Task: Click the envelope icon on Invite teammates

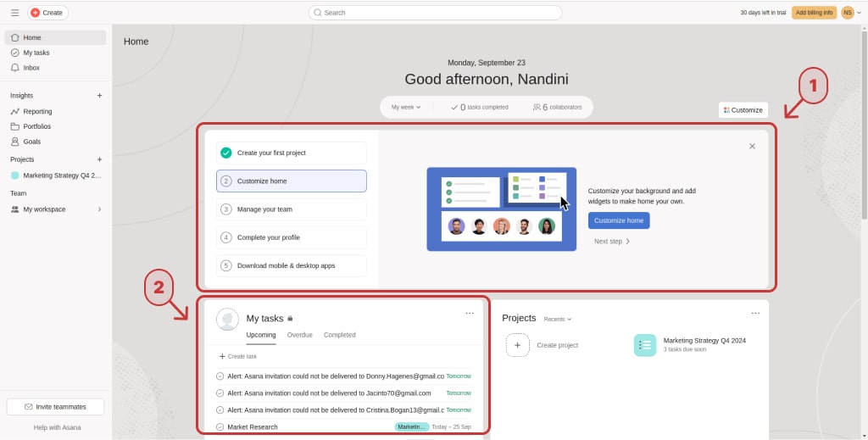Action: [29, 407]
